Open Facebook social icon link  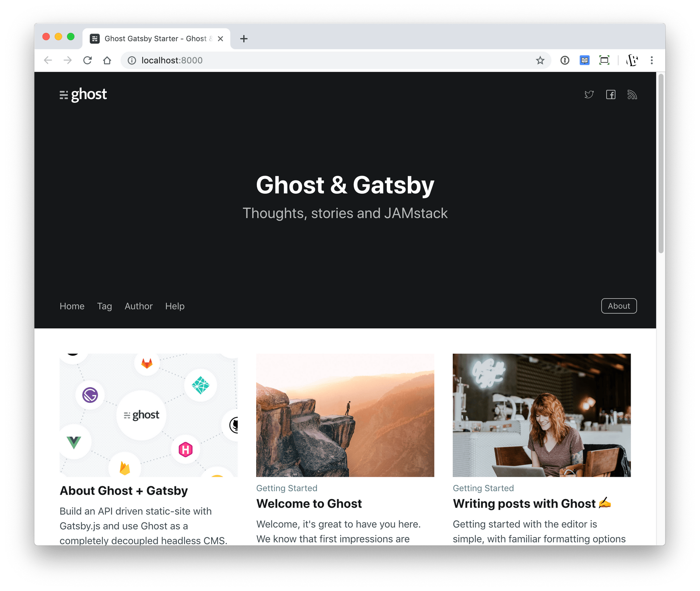pyautogui.click(x=610, y=95)
